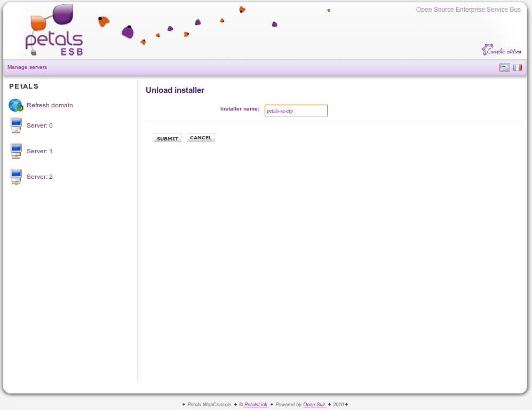Follow the Open Suit footer link

click(314, 405)
